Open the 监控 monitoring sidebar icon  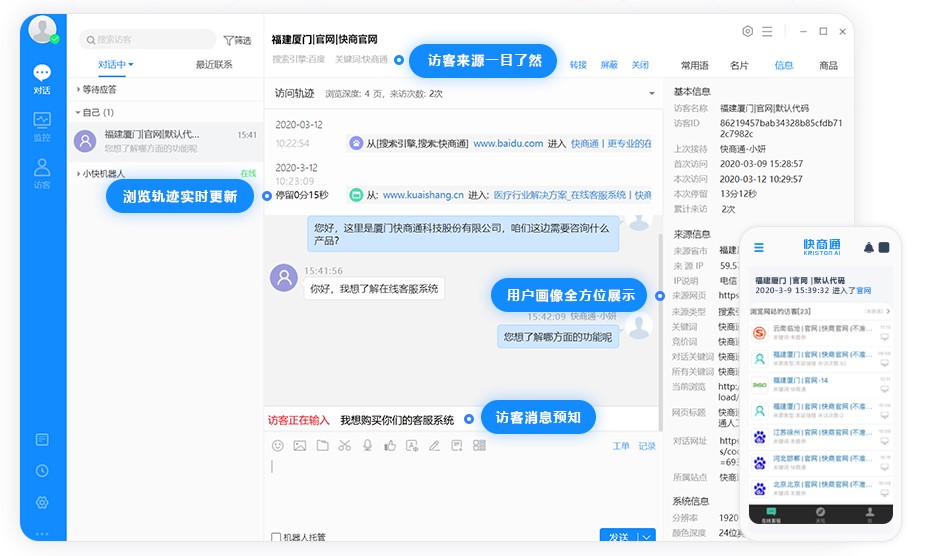pyautogui.click(x=42, y=125)
